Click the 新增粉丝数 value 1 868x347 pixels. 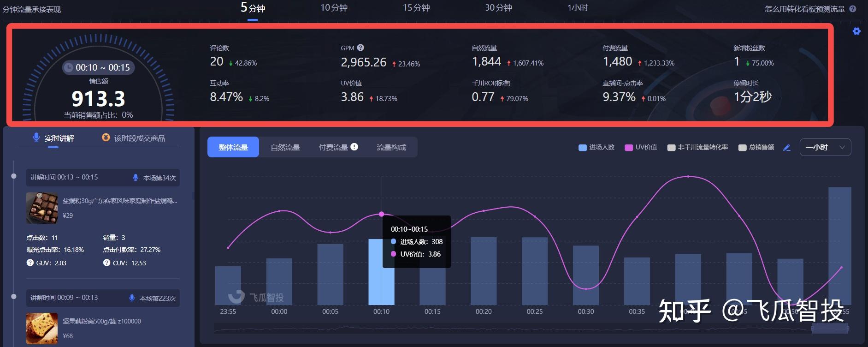point(737,61)
